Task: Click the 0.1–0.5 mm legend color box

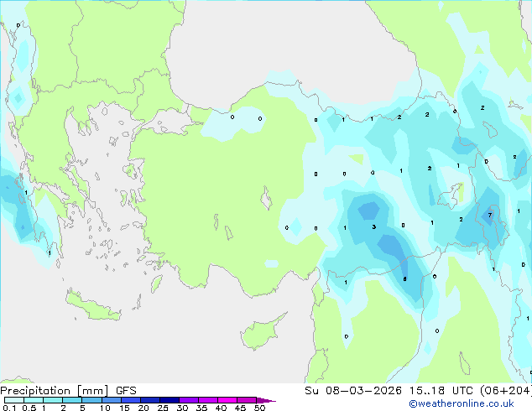Action: pyautogui.click(x=14, y=400)
